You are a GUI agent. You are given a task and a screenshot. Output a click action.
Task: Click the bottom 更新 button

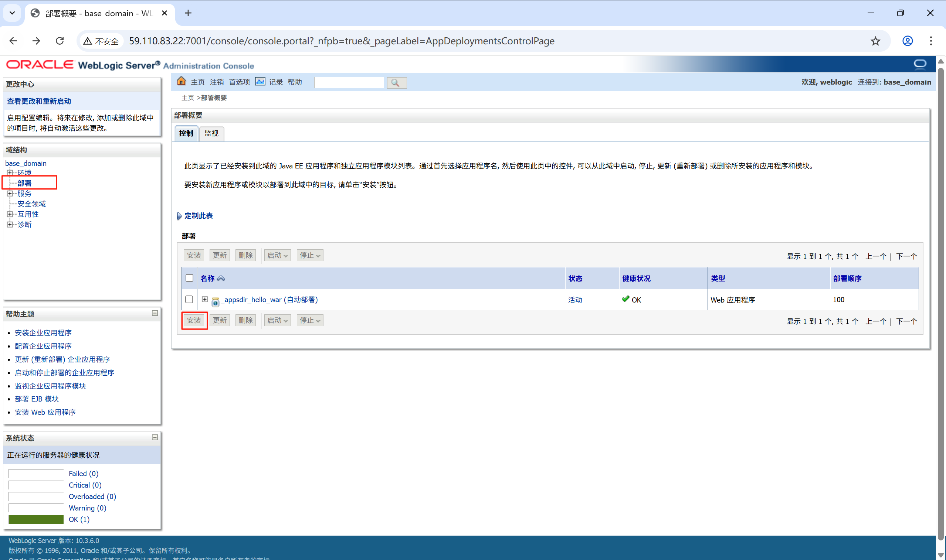pyautogui.click(x=220, y=320)
